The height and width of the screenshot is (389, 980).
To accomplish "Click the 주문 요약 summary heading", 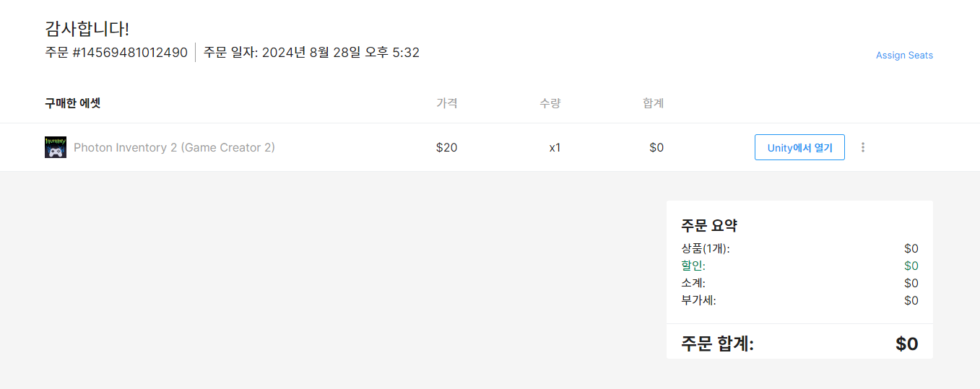I will point(709,225).
